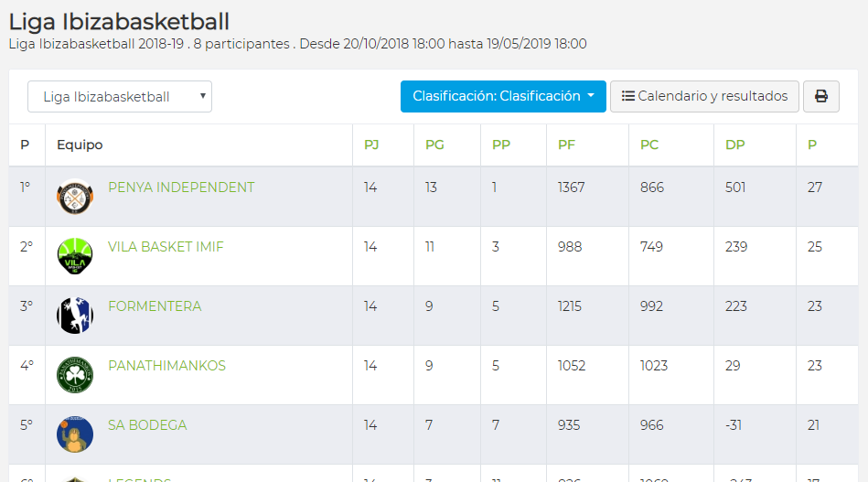This screenshot has width=868, height=482.
Task: Sort table by DP column header
Action: point(734,145)
